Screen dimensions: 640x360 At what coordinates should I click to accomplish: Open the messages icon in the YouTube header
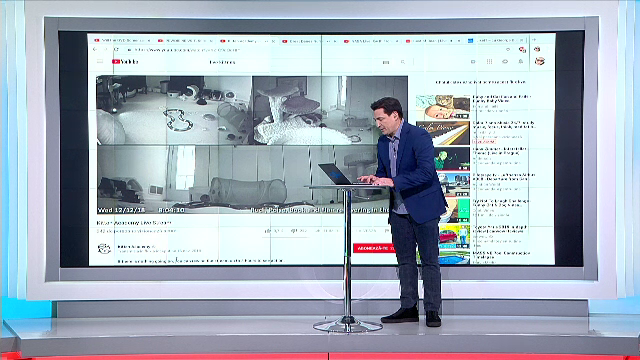coord(505,62)
